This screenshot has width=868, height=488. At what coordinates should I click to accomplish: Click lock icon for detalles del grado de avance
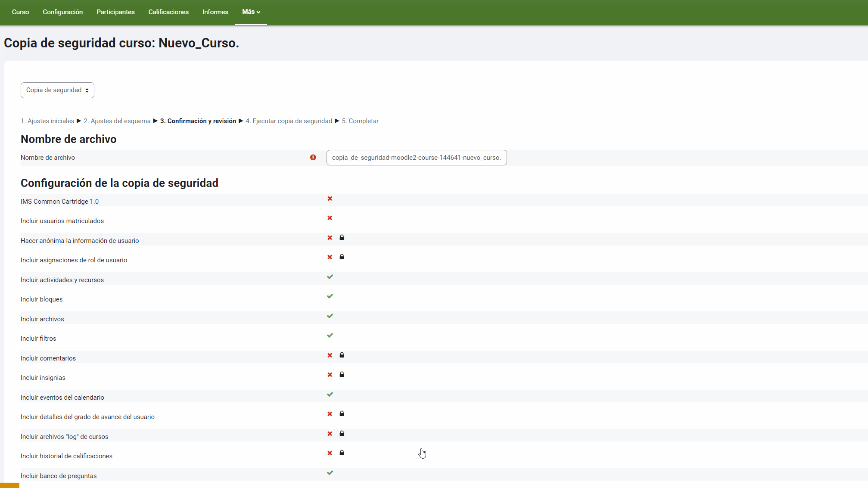342,414
